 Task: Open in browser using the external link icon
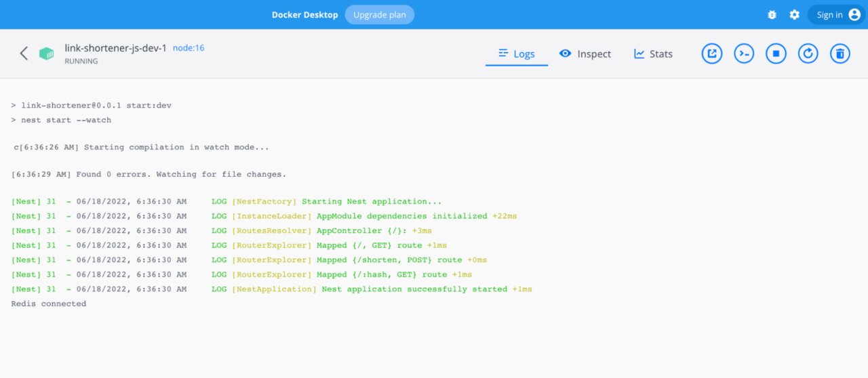(712, 54)
